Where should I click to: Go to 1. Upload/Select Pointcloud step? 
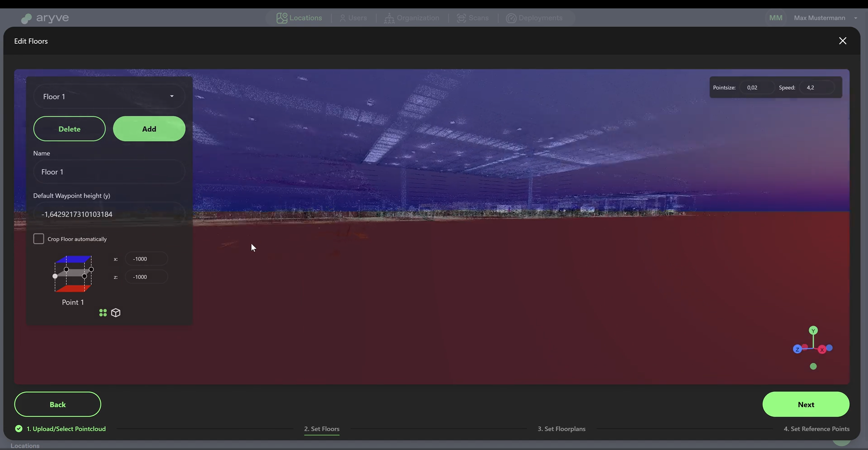tap(66, 429)
